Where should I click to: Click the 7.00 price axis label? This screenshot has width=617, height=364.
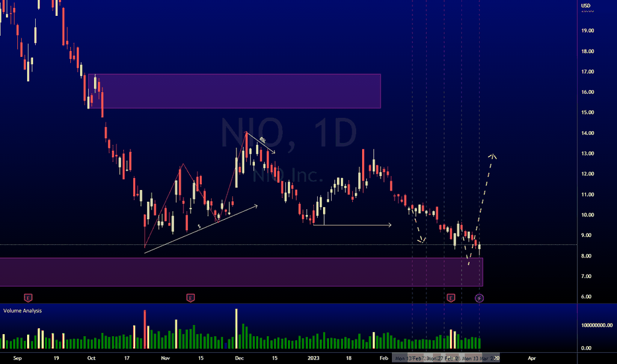tap(587, 276)
